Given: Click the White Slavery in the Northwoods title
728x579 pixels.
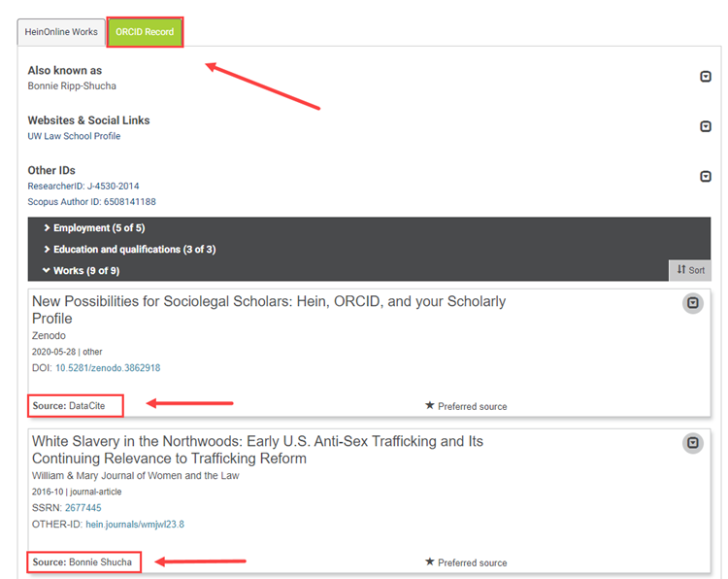Looking at the screenshot, I should tap(257, 450).
